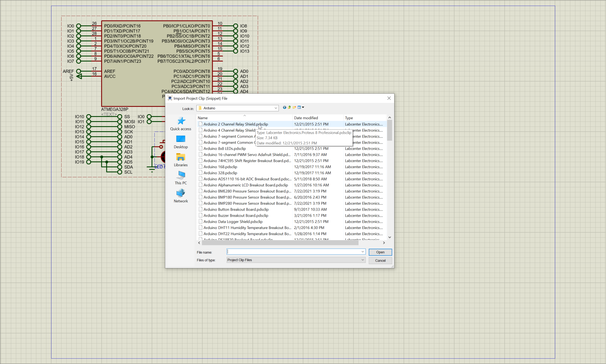Sort files by Type column

click(x=365, y=118)
